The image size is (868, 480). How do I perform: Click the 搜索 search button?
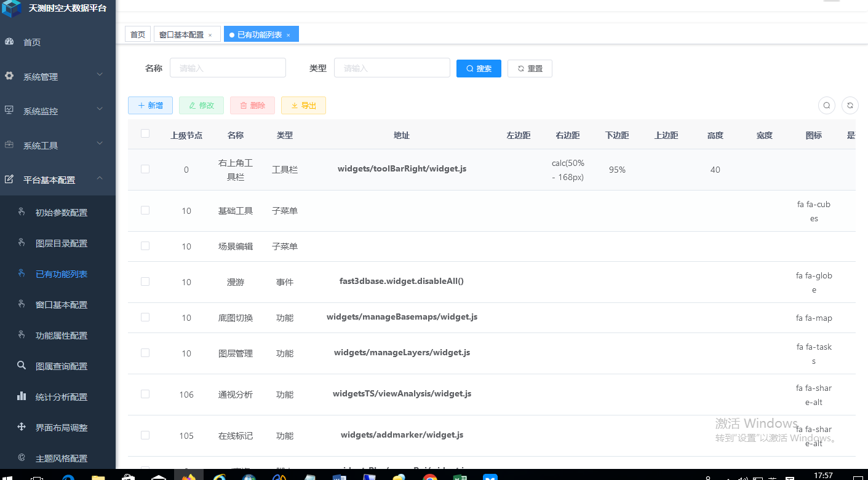click(x=479, y=68)
